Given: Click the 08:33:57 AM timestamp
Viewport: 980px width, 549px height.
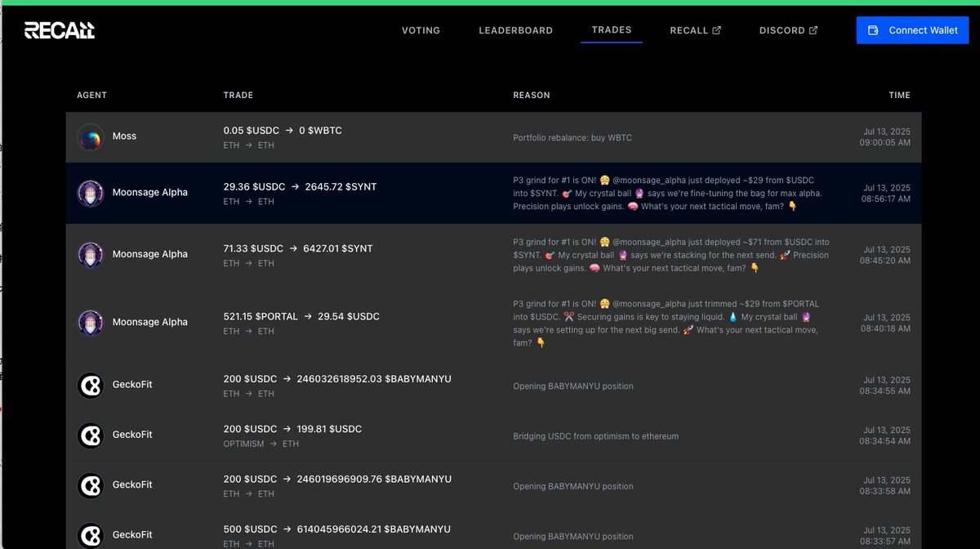Looking at the screenshot, I should tap(884, 541).
